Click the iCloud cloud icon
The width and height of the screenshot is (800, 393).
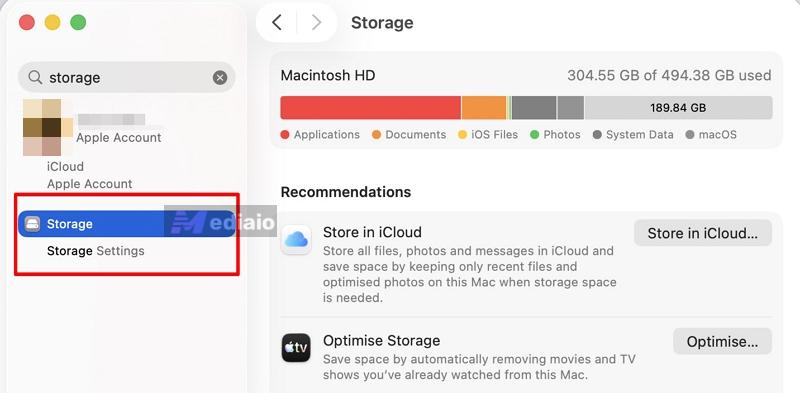[296, 239]
